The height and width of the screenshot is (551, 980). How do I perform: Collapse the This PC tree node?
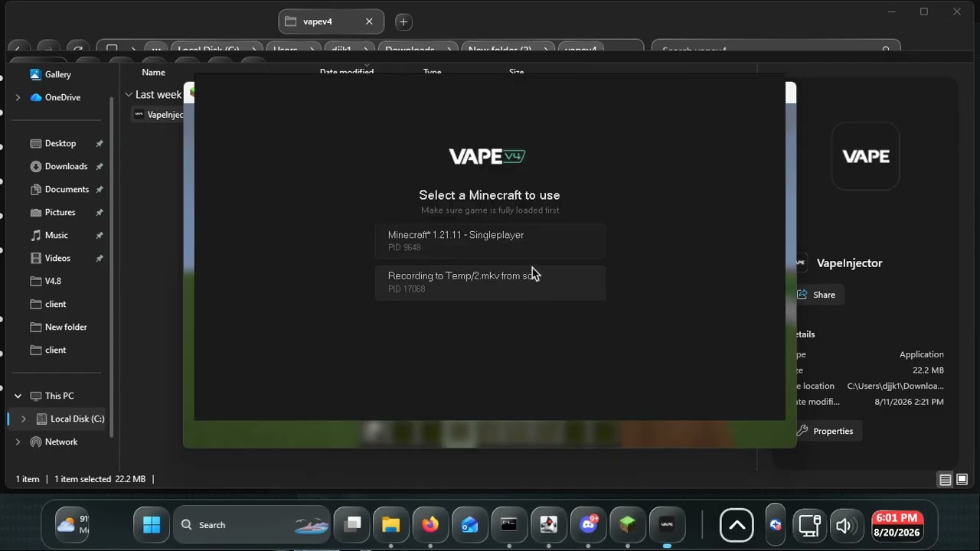[x=18, y=396]
